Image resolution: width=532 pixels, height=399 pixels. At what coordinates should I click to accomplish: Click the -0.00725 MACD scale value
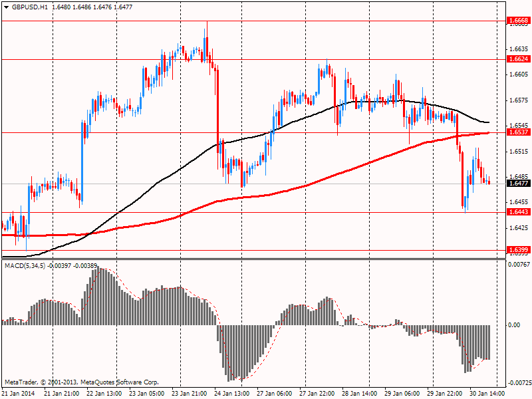pyautogui.click(x=519, y=383)
